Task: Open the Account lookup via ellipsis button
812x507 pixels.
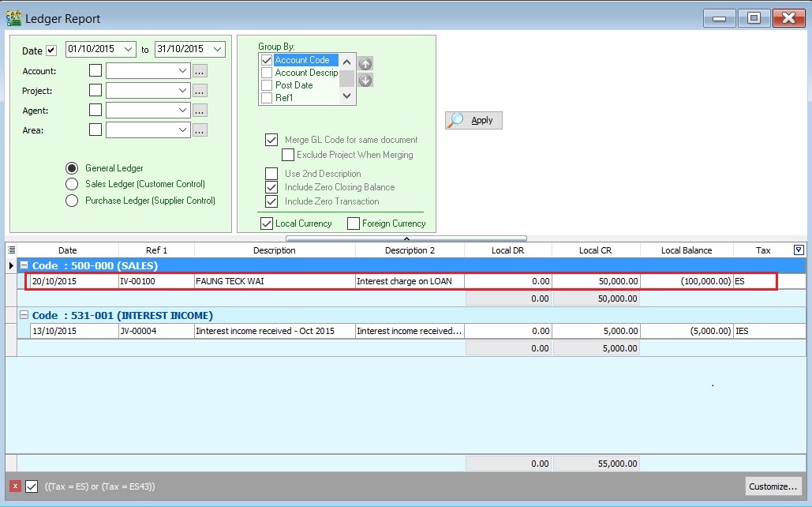Action: click(x=200, y=70)
